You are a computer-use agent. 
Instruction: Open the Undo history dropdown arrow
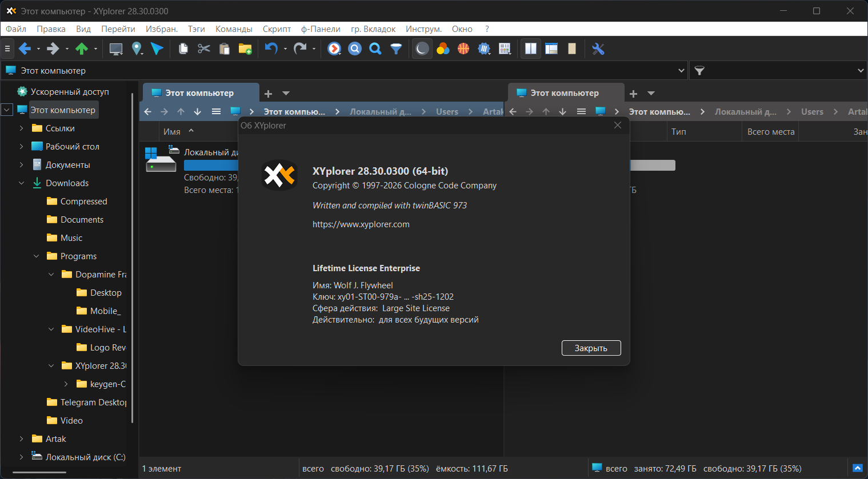point(285,49)
